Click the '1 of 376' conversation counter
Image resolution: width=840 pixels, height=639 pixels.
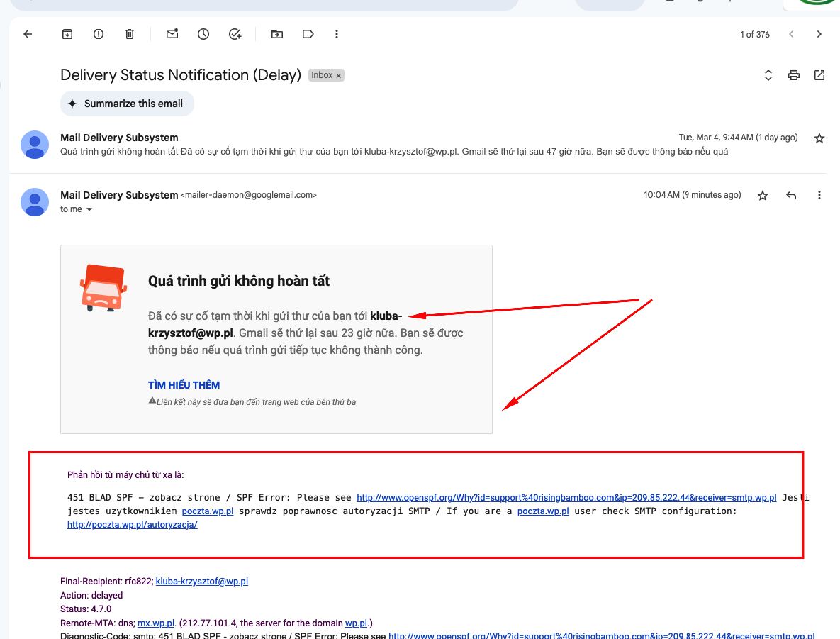tap(755, 34)
